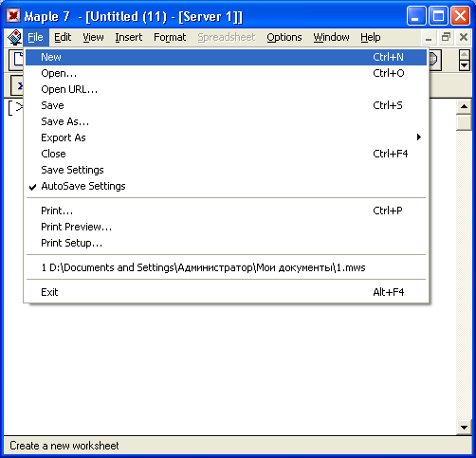
Task: Select Close in the File menu
Action: [x=226, y=154]
